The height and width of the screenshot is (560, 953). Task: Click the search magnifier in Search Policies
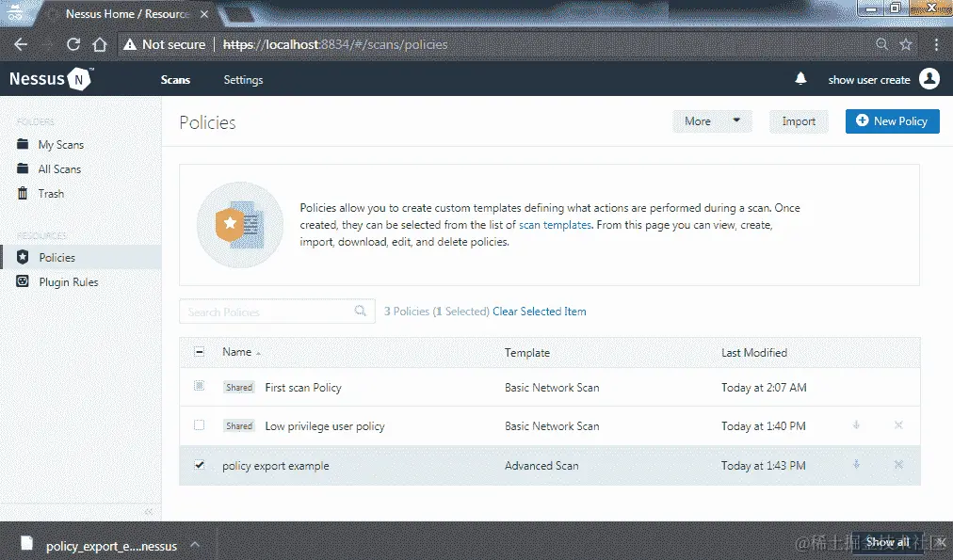point(361,311)
